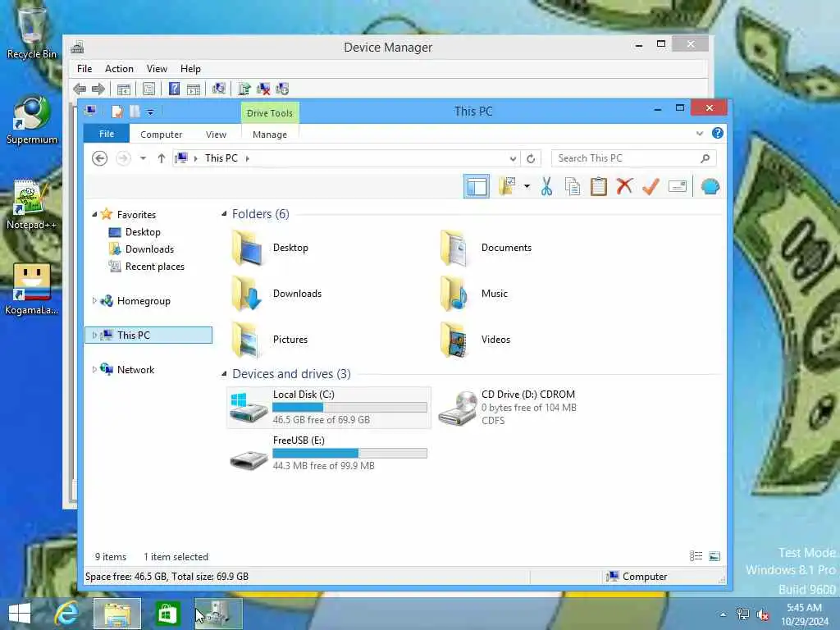Click the folder options toolbar icon
The height and width of the screenshot is (630, 840).
tap(507, 186)
